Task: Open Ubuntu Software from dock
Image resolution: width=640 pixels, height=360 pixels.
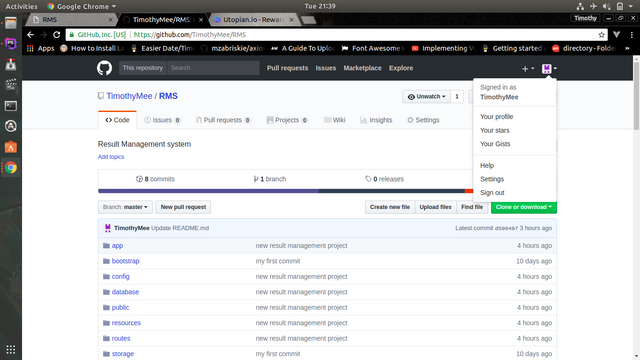Action: 11,147
